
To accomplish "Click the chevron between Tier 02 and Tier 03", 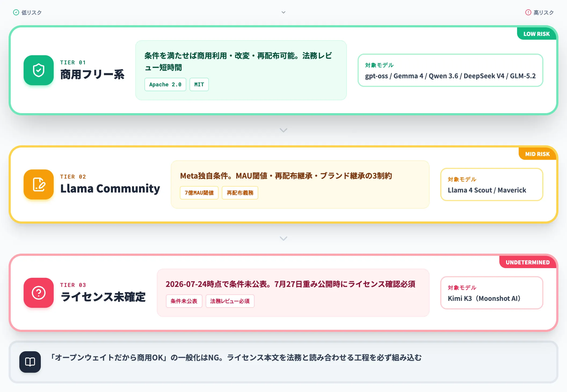I will [x=283, y=238].
